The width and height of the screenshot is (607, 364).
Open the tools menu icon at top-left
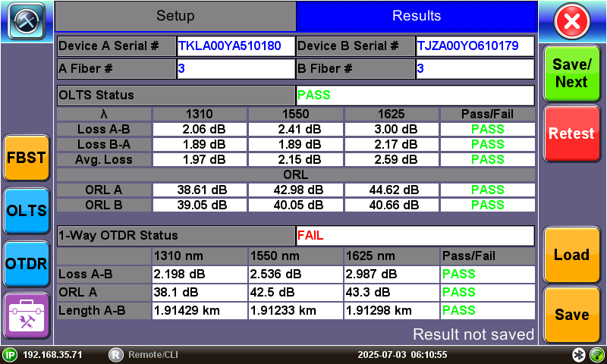click(27, 20)
